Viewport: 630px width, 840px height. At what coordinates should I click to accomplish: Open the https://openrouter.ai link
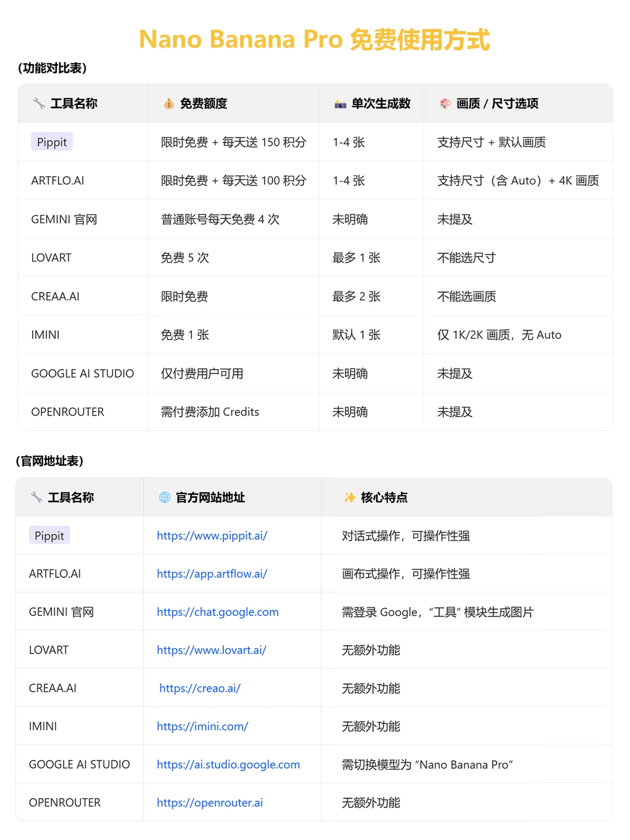[209, 803]
